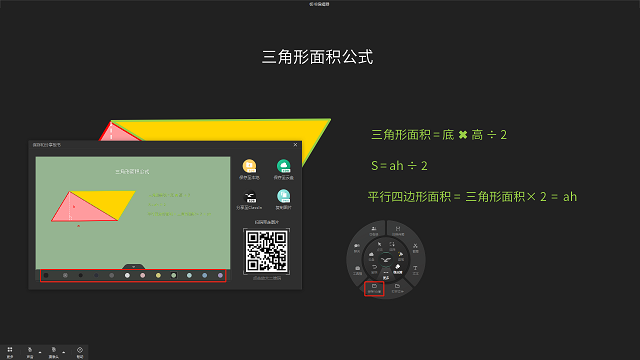Select the pink background color dot
Screen dimensions: 640x360
point(142,276)
